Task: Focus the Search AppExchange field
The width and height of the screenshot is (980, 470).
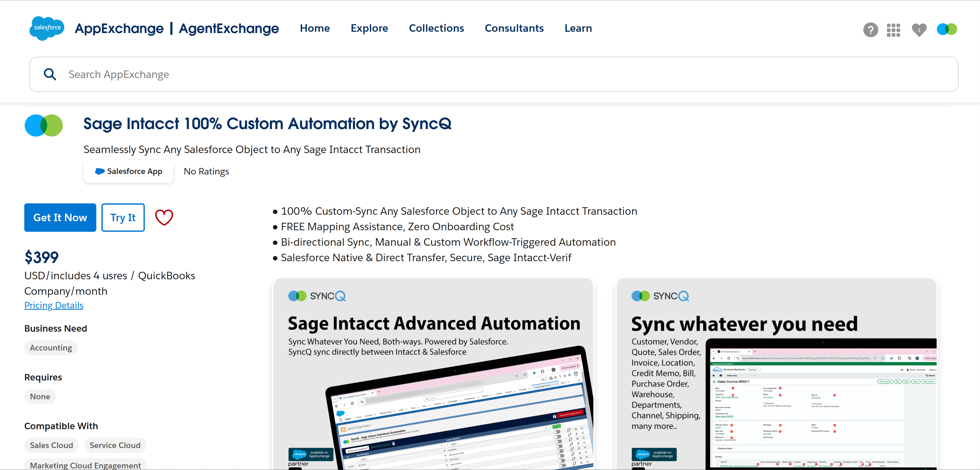Action: click(x=494, y=74)
